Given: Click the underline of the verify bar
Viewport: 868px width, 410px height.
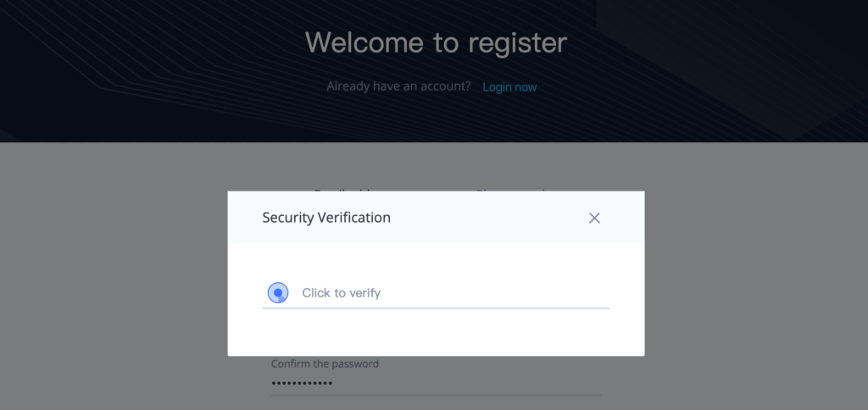Looking at the screenshot, I should click(436, 307).
